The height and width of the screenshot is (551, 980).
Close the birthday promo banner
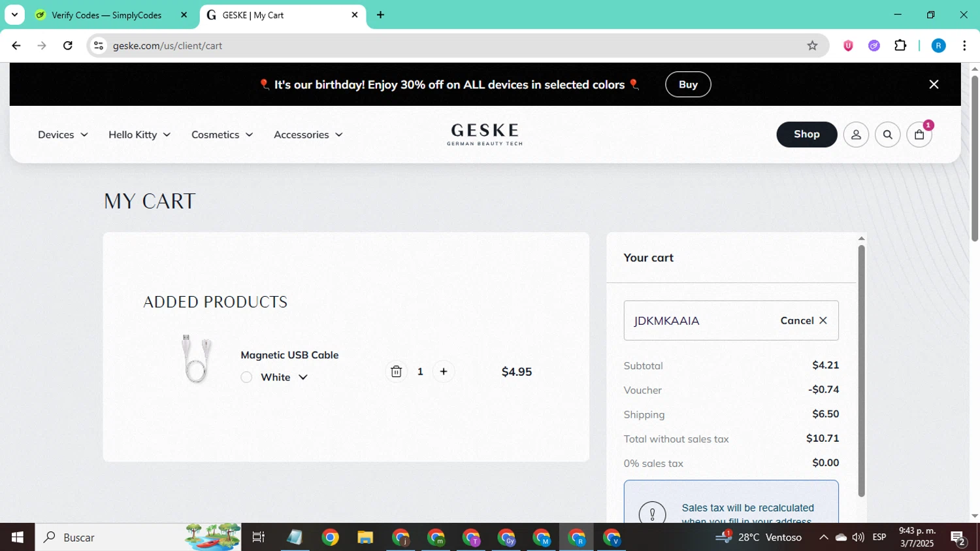coord(934,84)
